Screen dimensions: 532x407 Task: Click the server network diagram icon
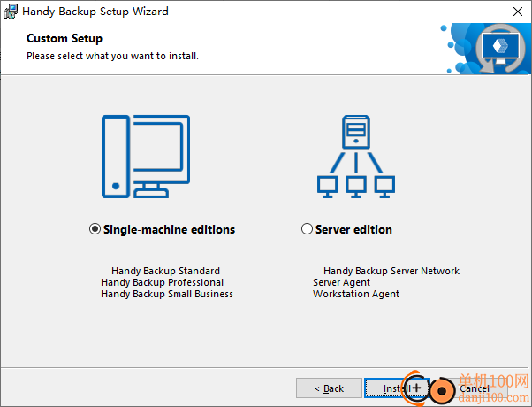[x=356, y=157]
